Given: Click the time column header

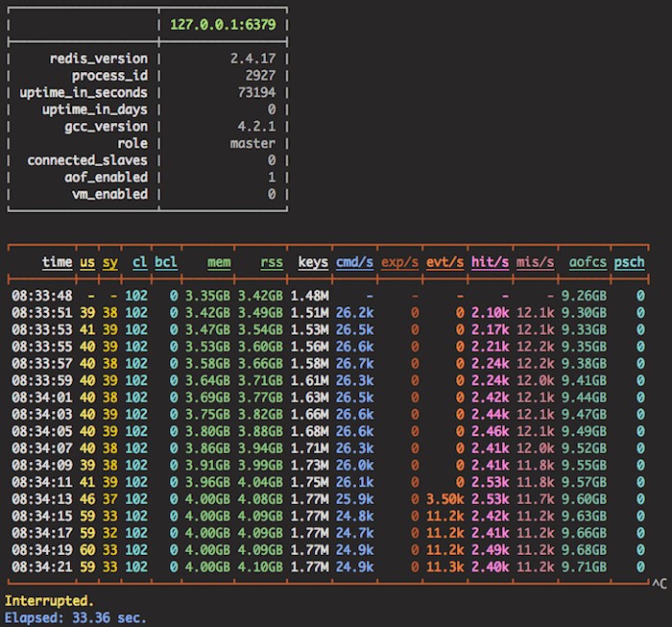Looking at the screenshot, I should point(57,262).
